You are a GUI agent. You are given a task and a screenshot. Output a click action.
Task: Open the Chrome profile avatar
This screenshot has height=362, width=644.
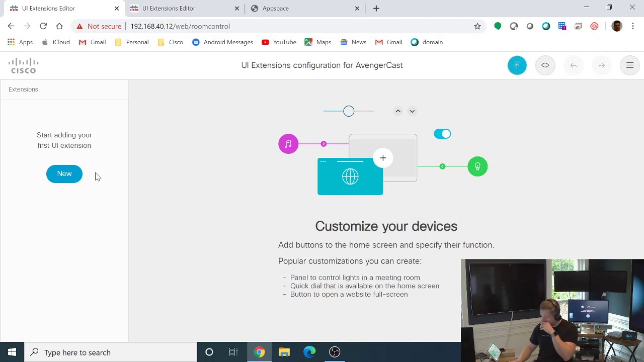[617, 26]
